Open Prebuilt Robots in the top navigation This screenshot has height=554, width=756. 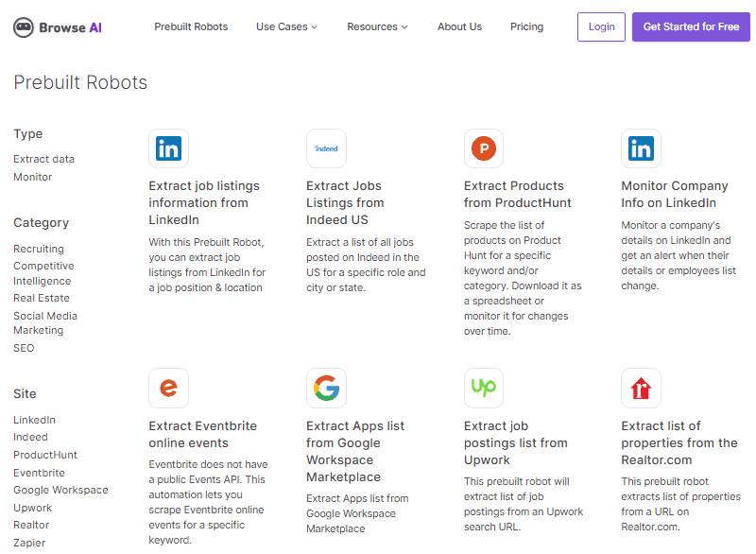tap(191, 27)
